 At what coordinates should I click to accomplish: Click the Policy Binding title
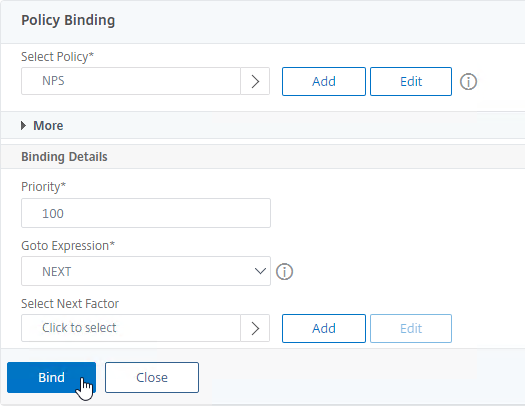tap(68, 20)
